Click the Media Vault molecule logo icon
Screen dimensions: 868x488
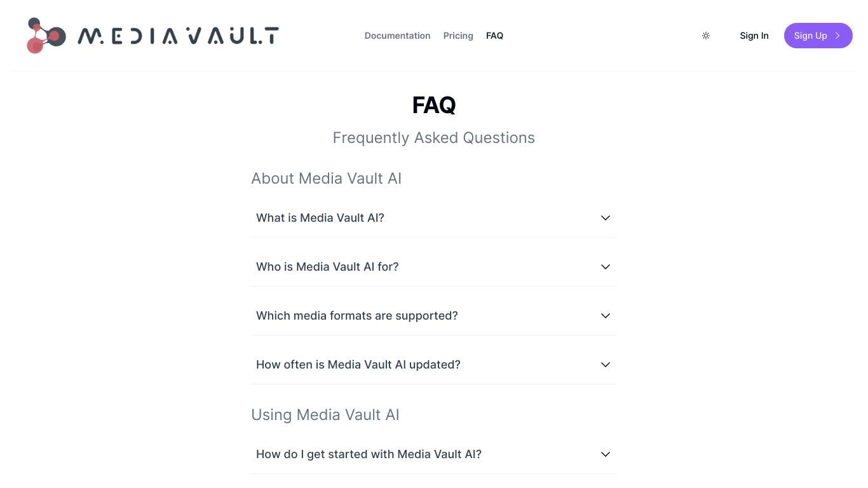[46, 36]
